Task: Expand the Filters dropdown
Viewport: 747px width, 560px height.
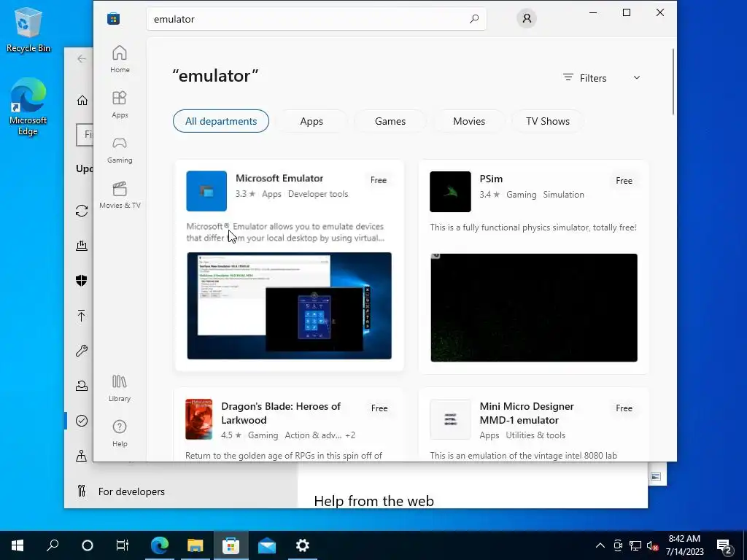Action: [x=601, y=78]
